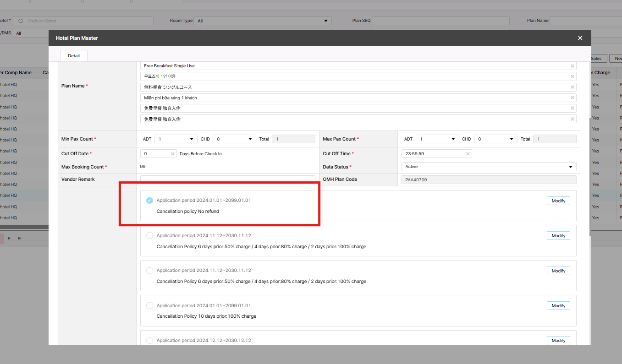Clear the Vietnamese 'Miễn phí bữa sáng' field
This screenshot has width=622, height=364.
(572, 98)
